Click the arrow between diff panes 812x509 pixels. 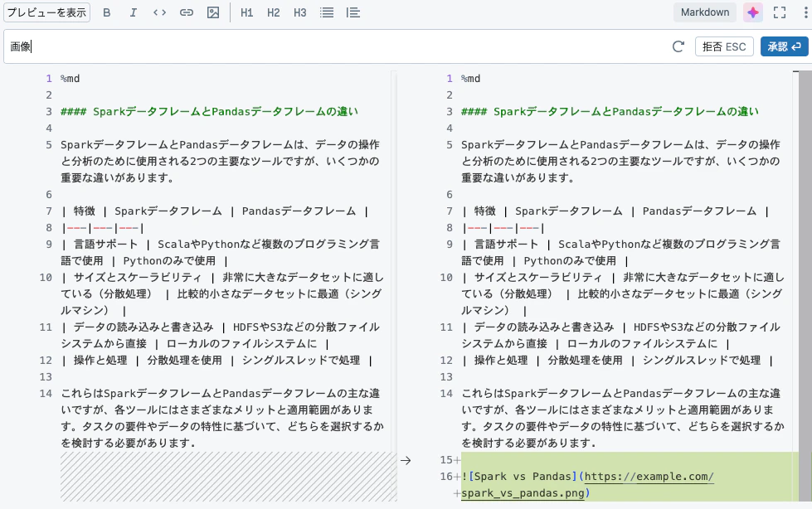[x=406, y=460]
